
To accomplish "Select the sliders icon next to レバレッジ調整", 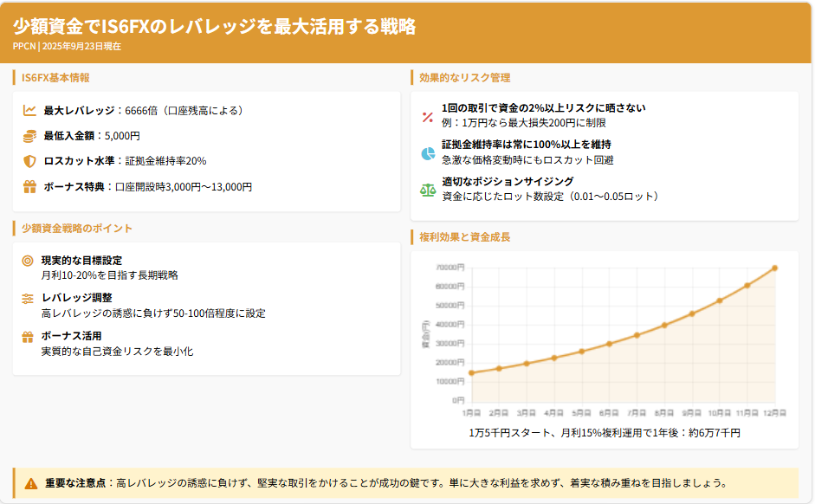I will (28, 298).
